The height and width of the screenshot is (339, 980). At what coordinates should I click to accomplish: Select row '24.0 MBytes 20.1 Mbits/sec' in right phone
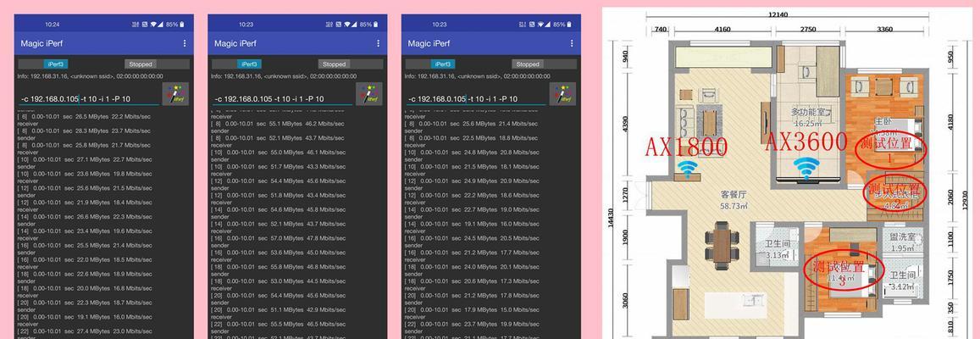[473, 267]
